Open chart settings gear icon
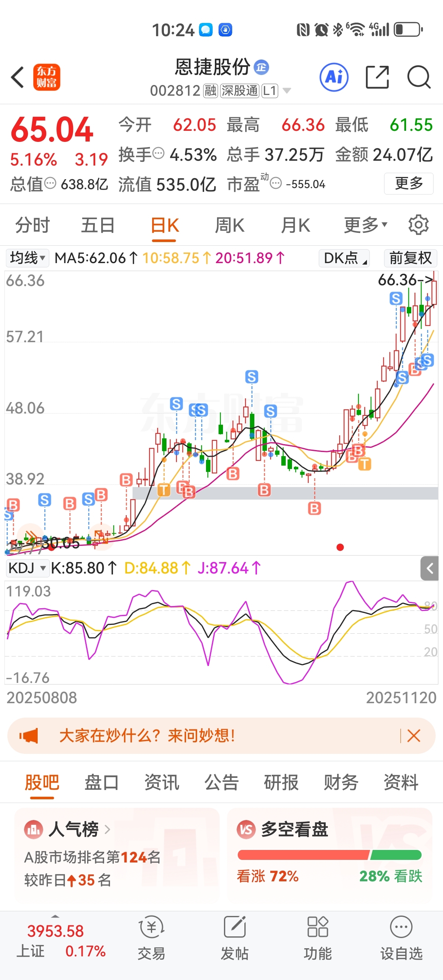The height and width of the screenshot is (980, 443). 418,225
